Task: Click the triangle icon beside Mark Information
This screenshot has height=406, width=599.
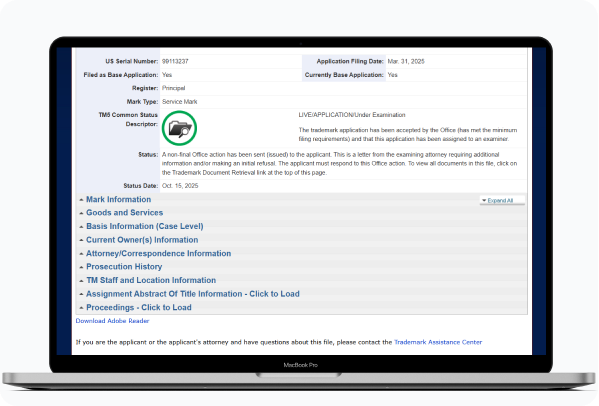Action: pyautogui.click(x=81, y=200)
